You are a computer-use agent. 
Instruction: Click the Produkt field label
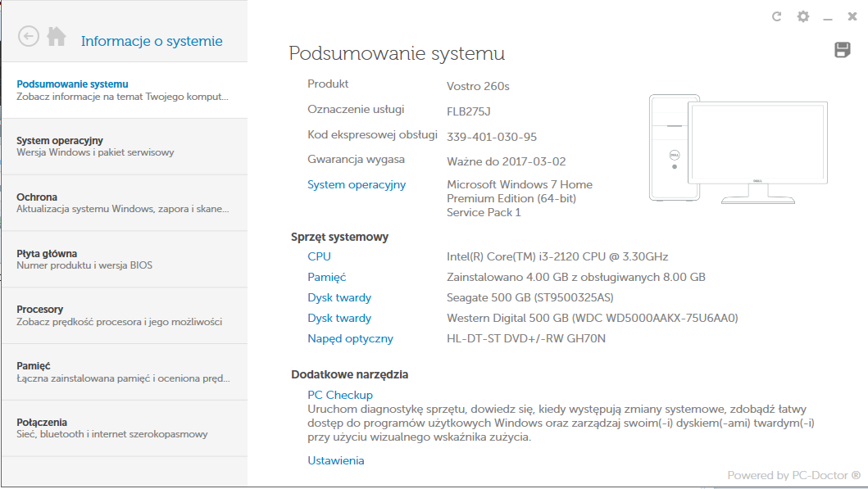pos(329,84)
